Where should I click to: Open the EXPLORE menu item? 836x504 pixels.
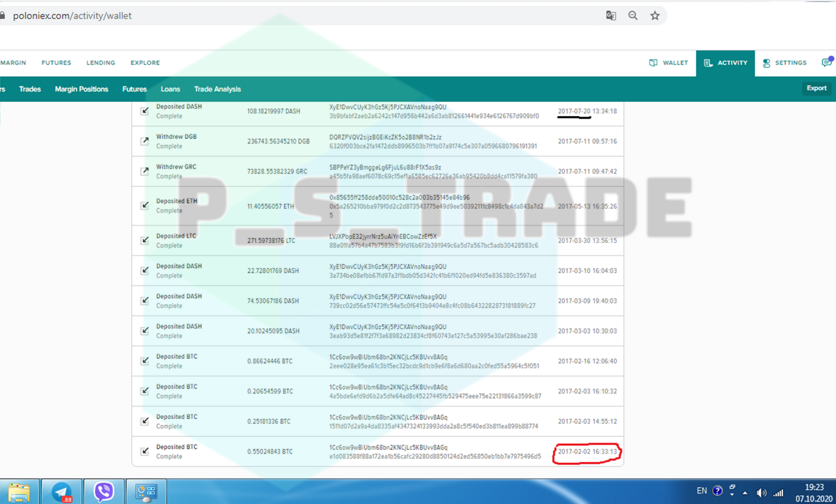coord(145,63)
